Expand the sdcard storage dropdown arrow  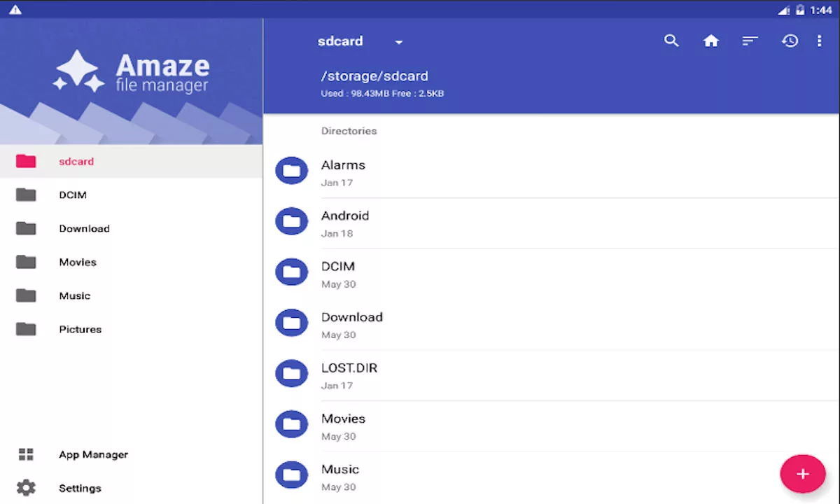tap(399, 42)
